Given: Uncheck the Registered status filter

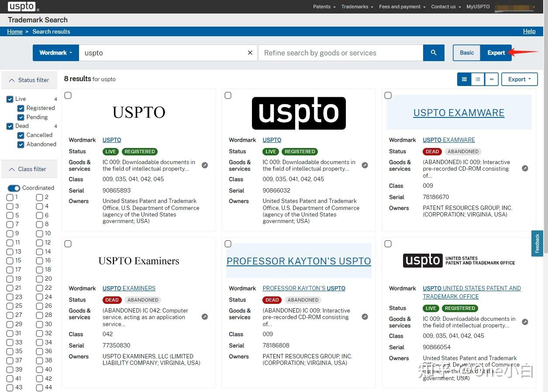Looking at the screenshot, I should 21,108.
